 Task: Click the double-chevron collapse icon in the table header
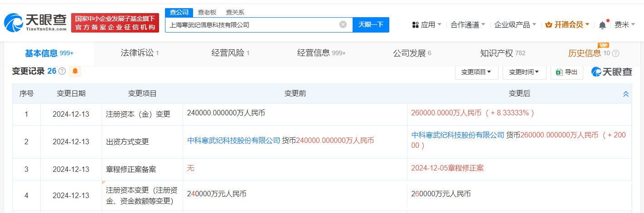626,94
